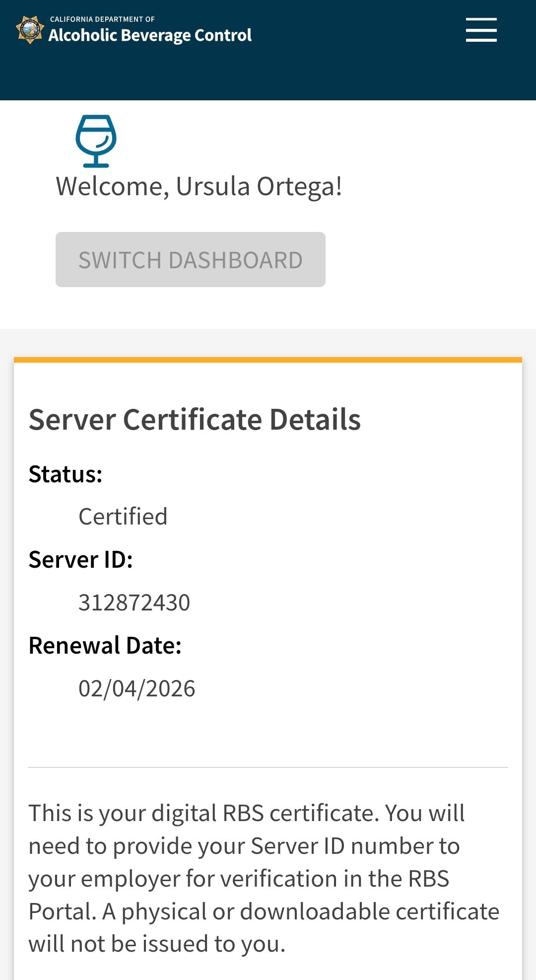Select the Server ID number 312872430
The image size is (536, 980).
coord(134,603)
